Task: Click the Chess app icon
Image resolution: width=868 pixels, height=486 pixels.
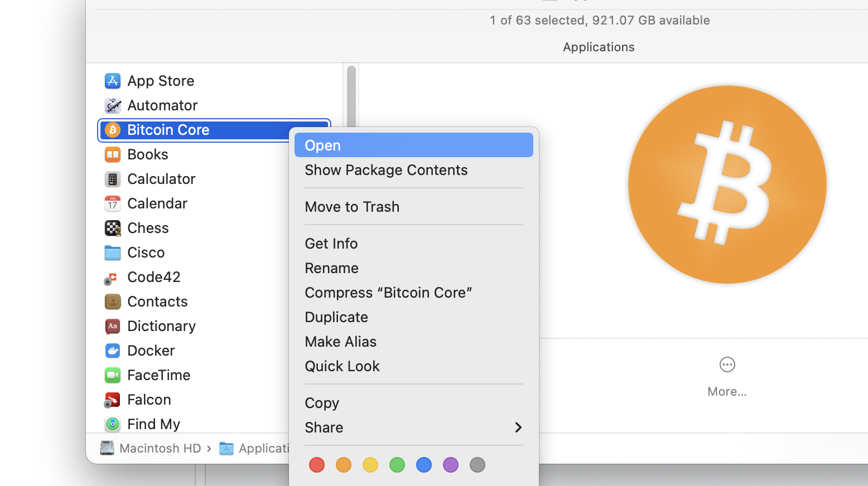Action: point(113,228)
